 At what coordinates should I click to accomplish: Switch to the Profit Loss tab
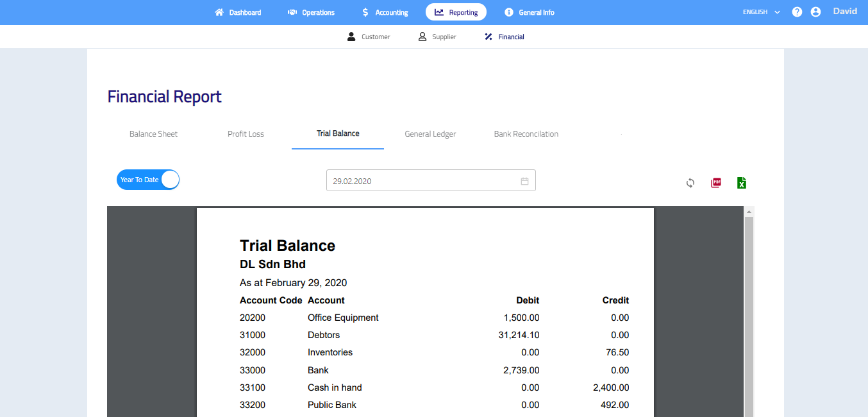(x=246, y=134)
